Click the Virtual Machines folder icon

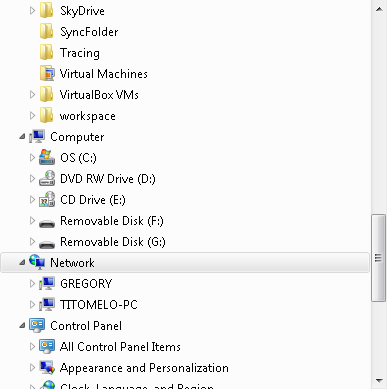point(47,74)
